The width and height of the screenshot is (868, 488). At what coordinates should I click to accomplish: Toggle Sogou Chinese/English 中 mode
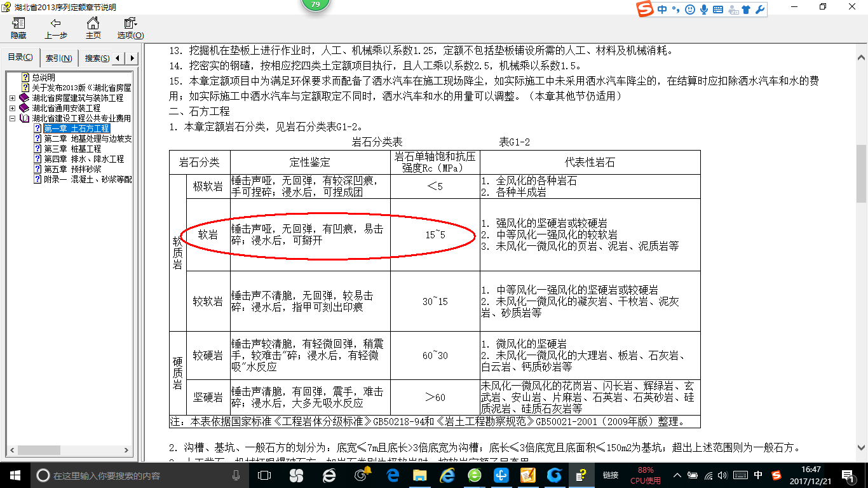[x=662, y=9]
